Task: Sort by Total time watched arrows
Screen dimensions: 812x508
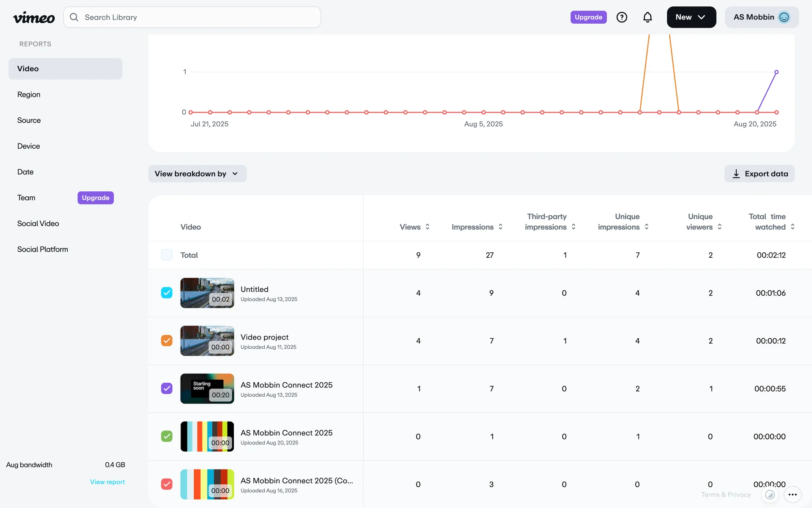Action: coord(793,227)
